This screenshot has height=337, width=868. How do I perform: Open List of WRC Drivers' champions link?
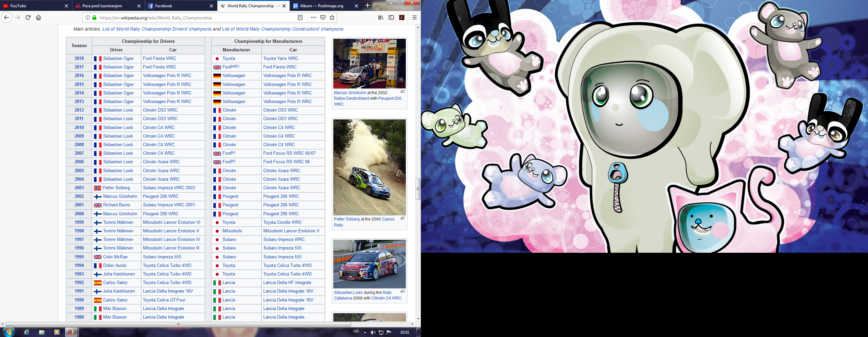157,29
